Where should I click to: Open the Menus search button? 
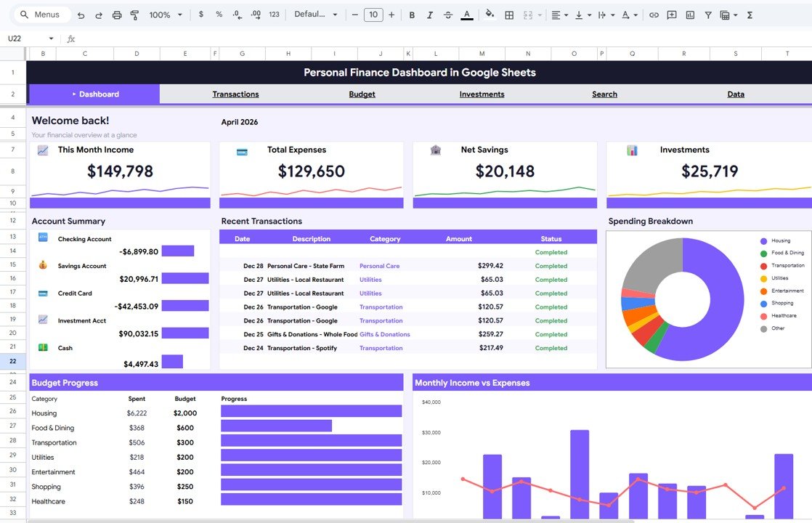[x=41, y=14]
